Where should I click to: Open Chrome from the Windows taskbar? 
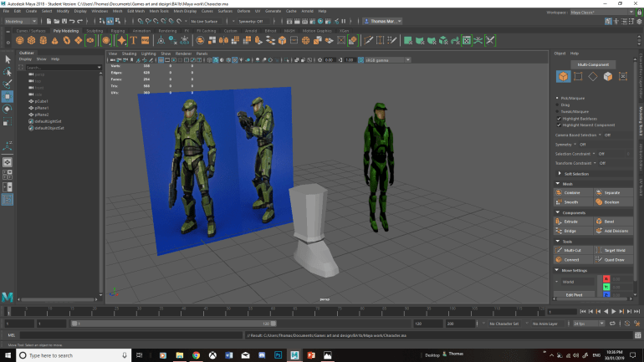(196, 355)
